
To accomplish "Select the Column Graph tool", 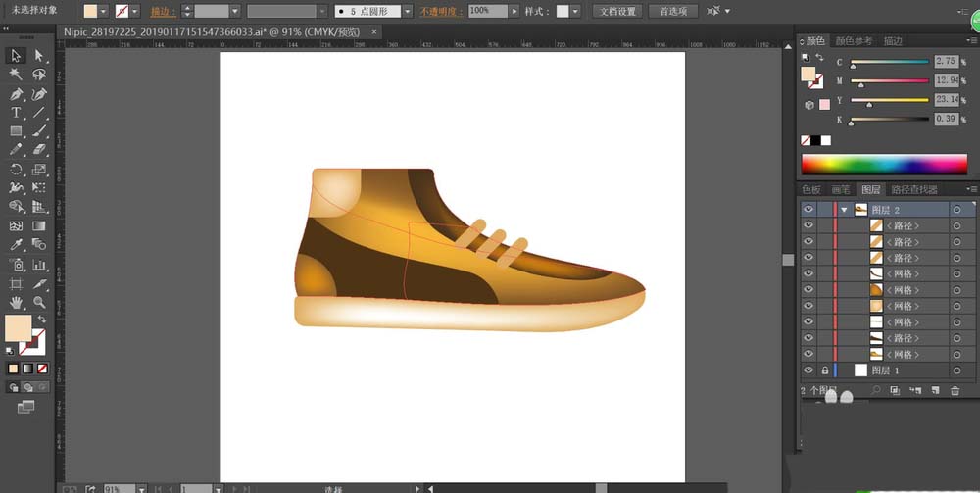I will click(x=39, y=265).
